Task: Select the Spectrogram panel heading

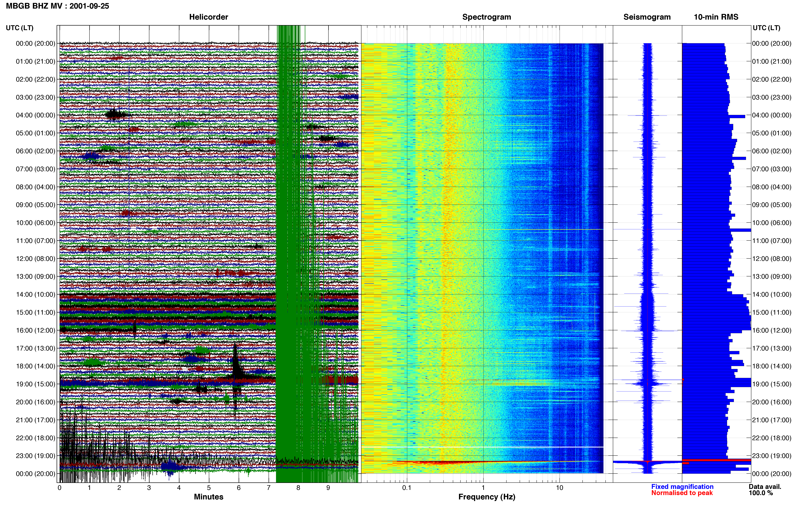Action: [487, 17]
